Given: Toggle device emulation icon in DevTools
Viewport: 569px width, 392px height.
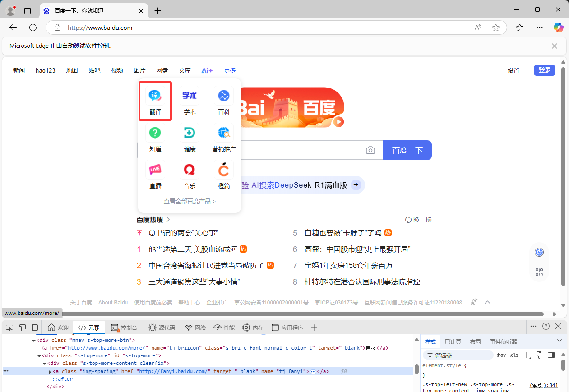Looking at the screenshot, I should [22, 327].
